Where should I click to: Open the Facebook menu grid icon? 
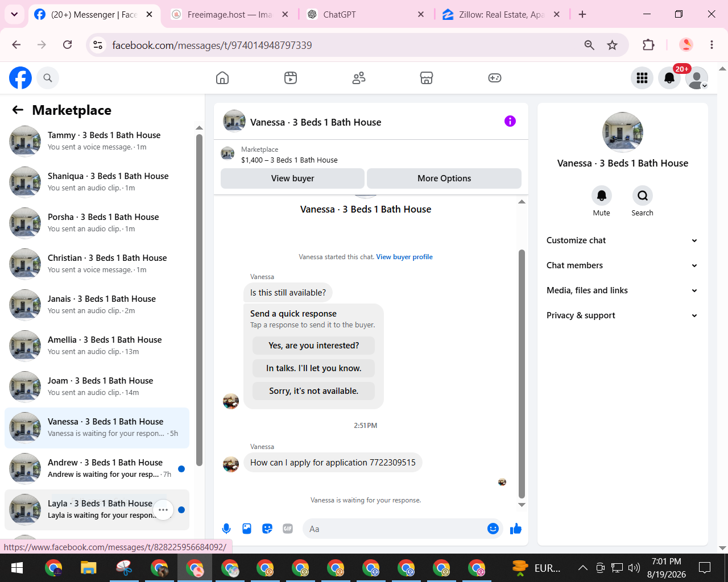coord(642,78)
